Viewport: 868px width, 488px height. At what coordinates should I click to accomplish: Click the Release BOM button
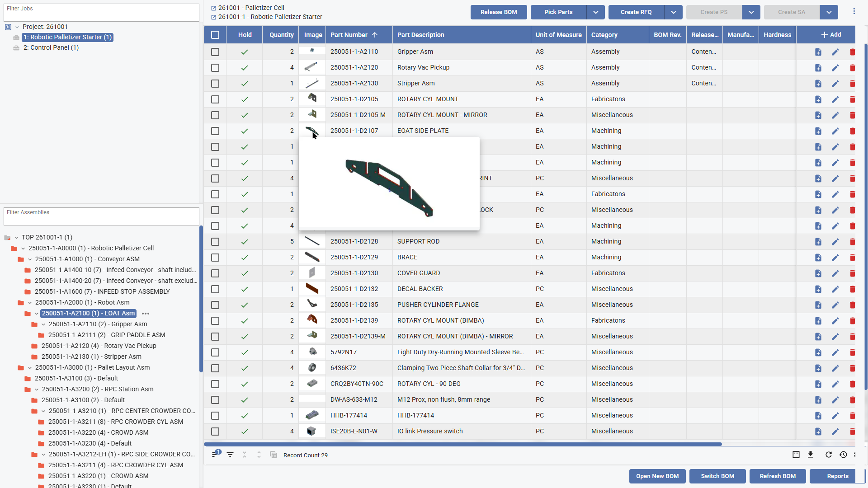coord(498,12)
